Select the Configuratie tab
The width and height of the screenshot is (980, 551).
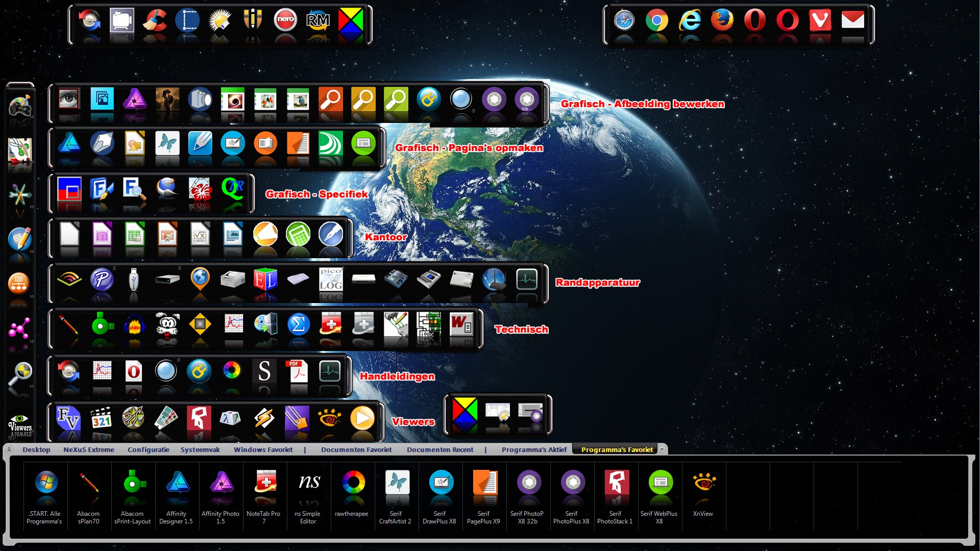(x=149, y=449)
